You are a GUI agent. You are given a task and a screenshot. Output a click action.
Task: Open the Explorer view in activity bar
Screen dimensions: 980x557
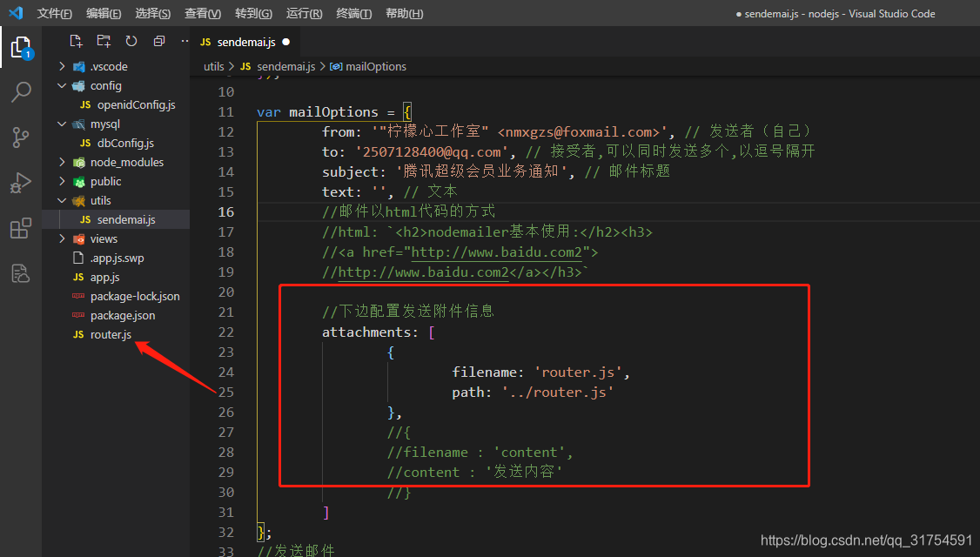(x=21, y=48)
